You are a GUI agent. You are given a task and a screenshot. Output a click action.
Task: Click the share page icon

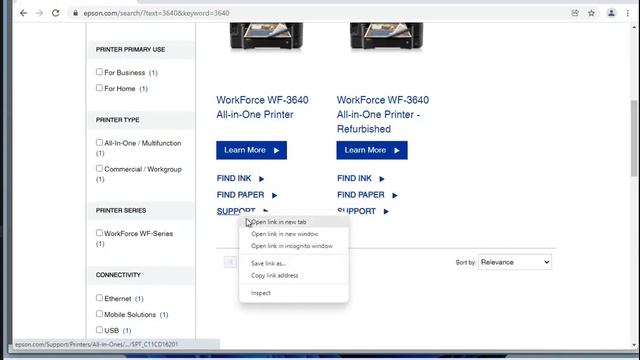(x=575, y=13)
